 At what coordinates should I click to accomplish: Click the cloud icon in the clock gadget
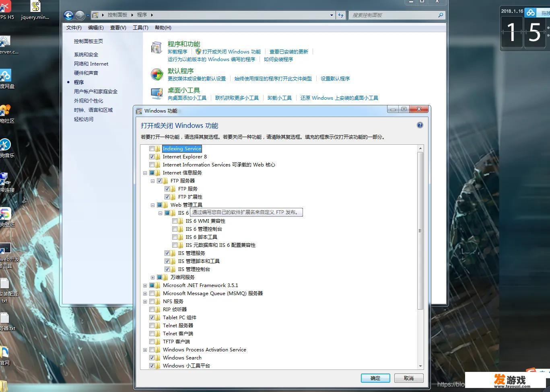pos(531,12)
